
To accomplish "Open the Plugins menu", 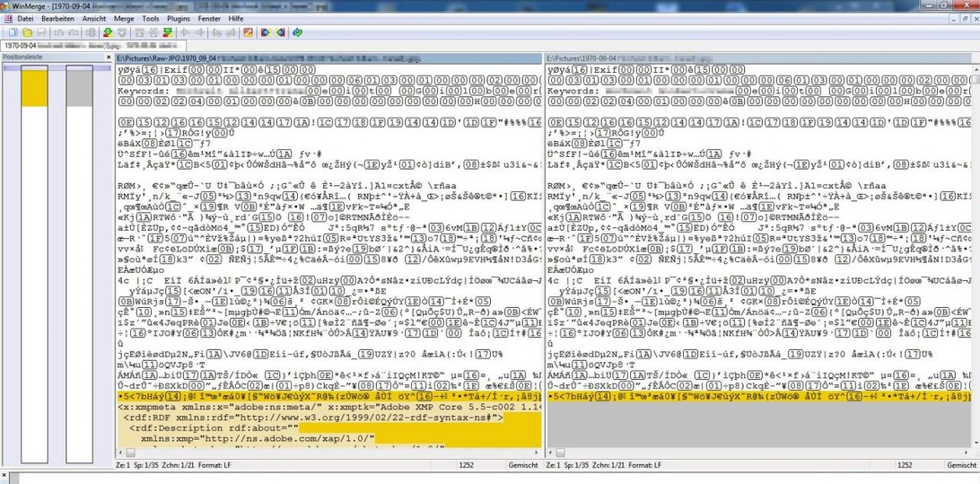I will pos(179,18).
